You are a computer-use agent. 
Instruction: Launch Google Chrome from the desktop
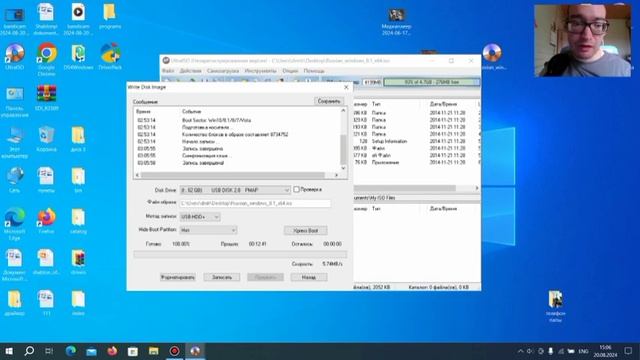click(x=47, y=59)
